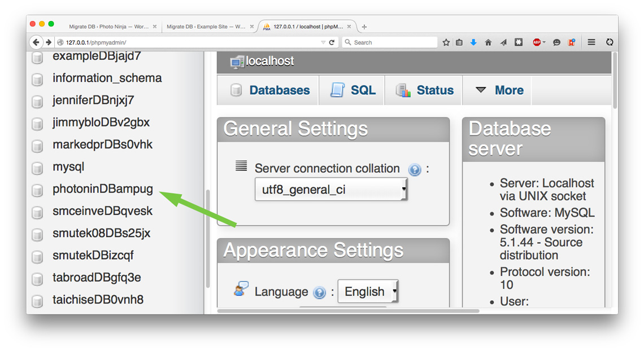Open the address bar history dropdown arrow
The height and width of the screenshot is (351, 644).
(x=323, y=42)
